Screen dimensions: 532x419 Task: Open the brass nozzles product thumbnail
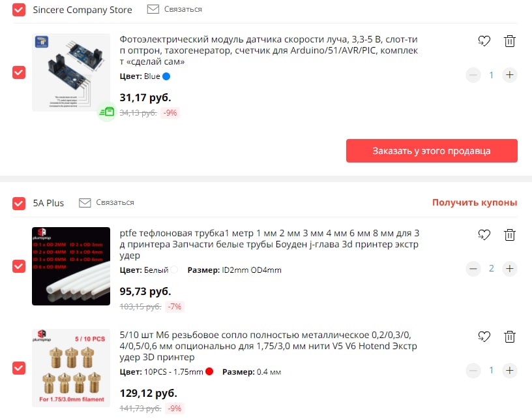click(71, 368)
